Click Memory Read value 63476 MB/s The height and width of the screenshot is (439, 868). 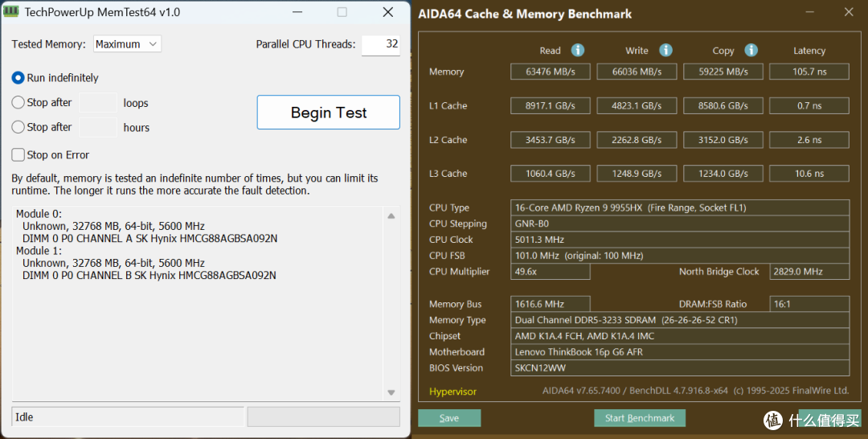(551, 72)
